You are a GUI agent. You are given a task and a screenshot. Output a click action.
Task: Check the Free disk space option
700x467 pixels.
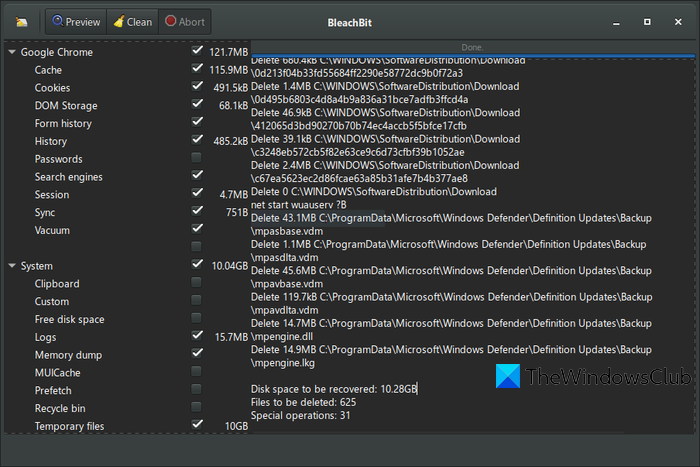click(197, 320)
